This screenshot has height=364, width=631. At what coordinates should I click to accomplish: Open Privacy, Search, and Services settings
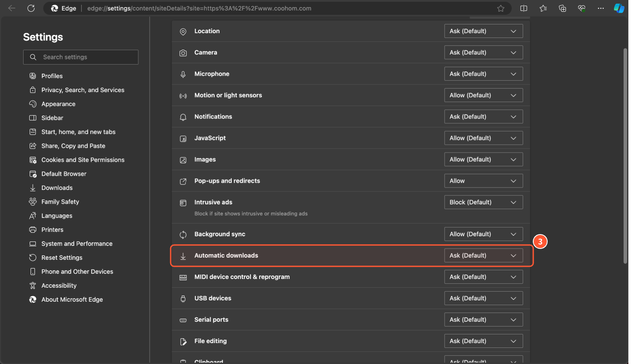point(82,90)
